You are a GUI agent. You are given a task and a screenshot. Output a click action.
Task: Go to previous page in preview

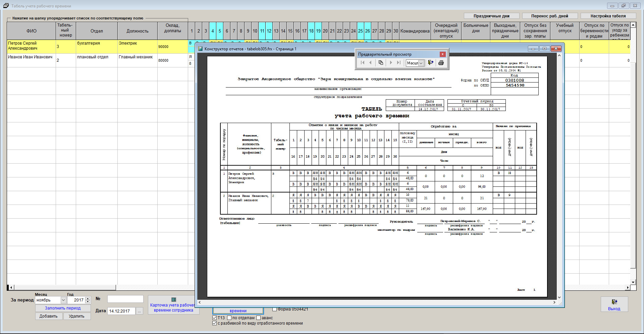pyautogui.click(x=370, y=63)
